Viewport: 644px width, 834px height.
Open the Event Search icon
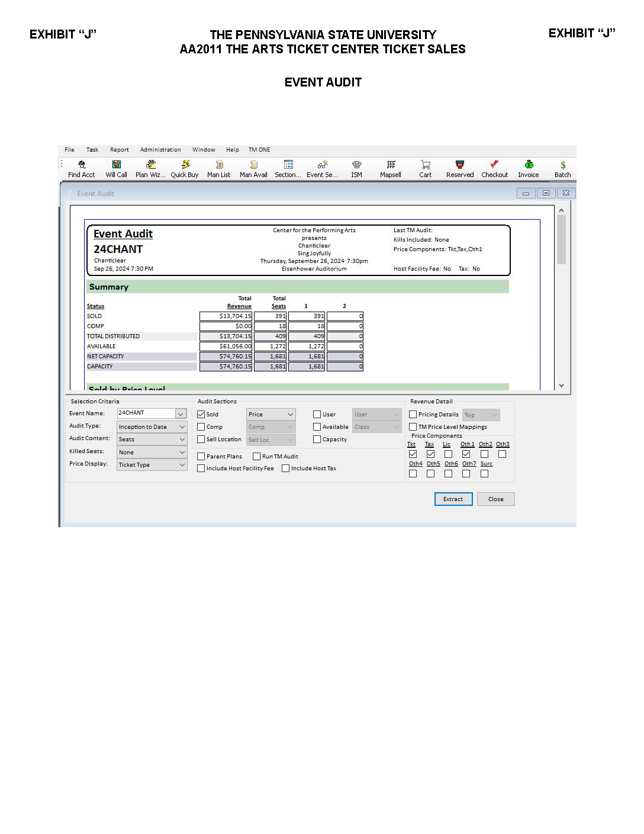click(x=322, y=169)
